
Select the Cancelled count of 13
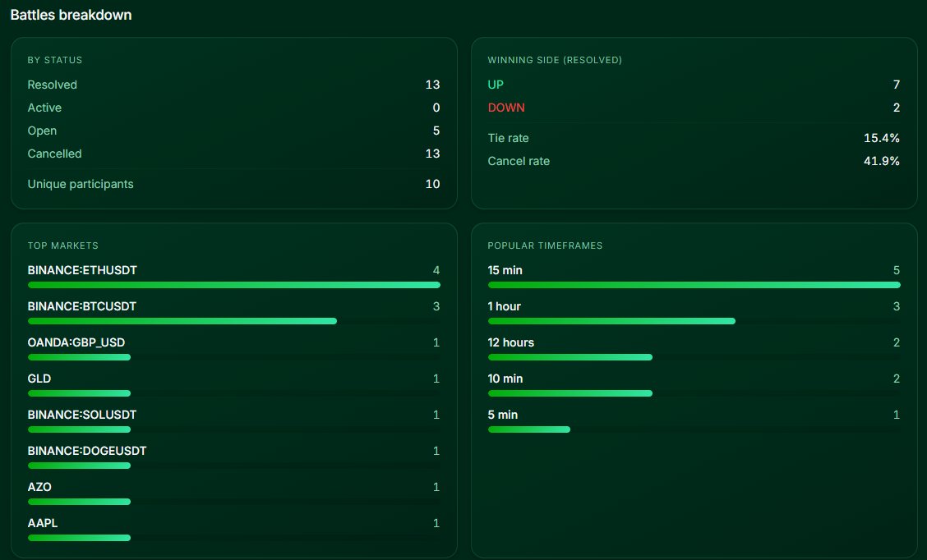(x=432, y=154)
